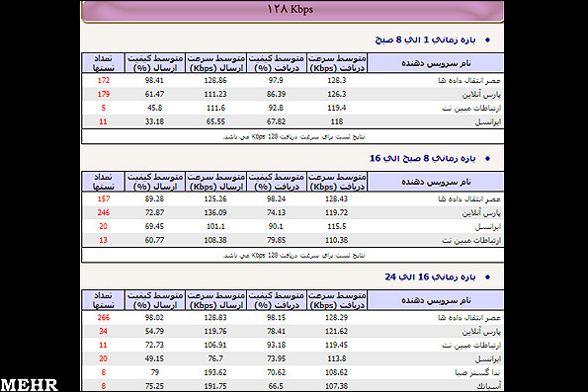Select the receive quality value 98.24
The height and width of the screenshot is (392, 588).
[276, 198]
